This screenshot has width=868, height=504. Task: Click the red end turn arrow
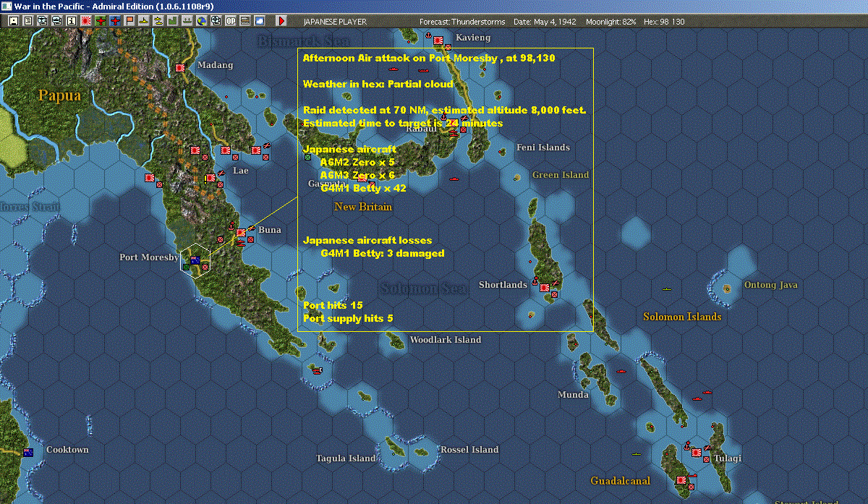pyautogui.click(x=281, y=21)
